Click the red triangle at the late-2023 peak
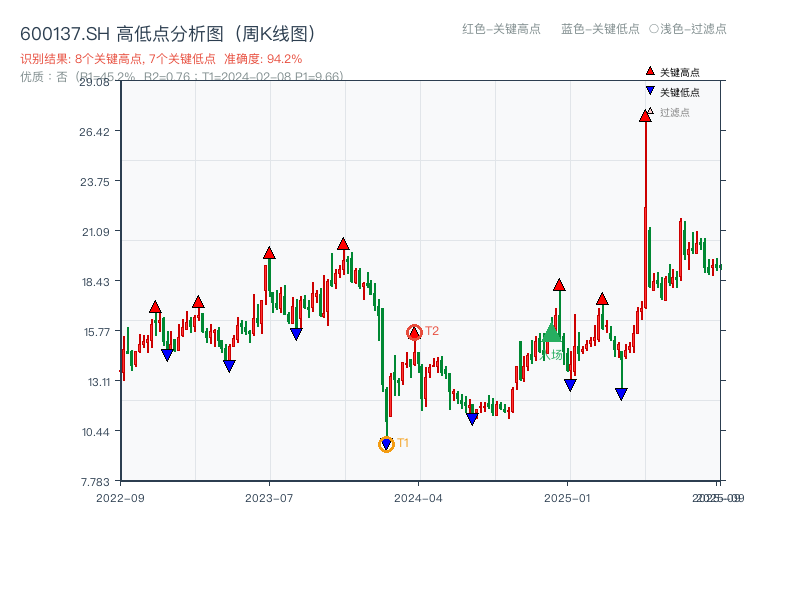 (343, 241)
